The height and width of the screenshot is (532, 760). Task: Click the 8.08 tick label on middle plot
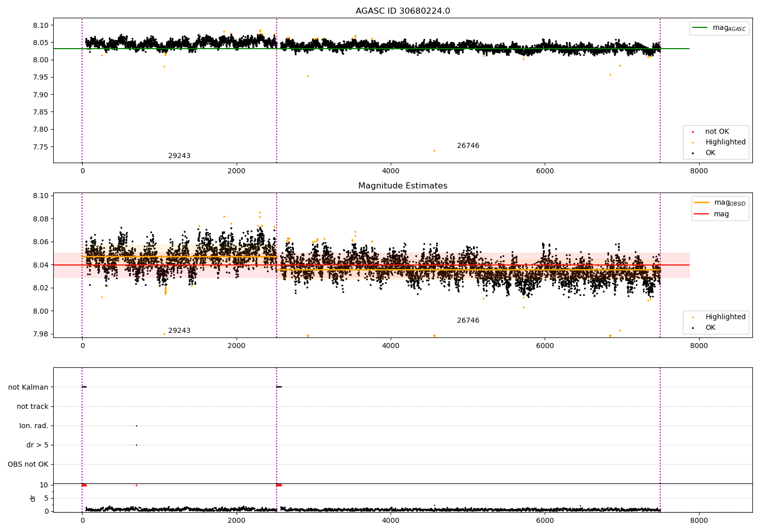pos(40,219)
